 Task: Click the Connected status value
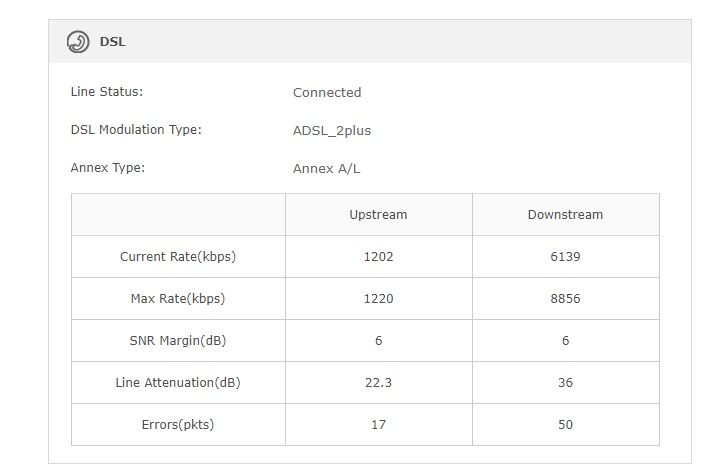327,93
